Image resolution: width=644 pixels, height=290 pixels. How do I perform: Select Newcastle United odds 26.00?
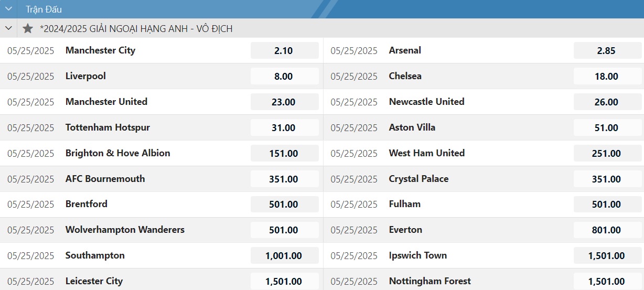(607, 102)
